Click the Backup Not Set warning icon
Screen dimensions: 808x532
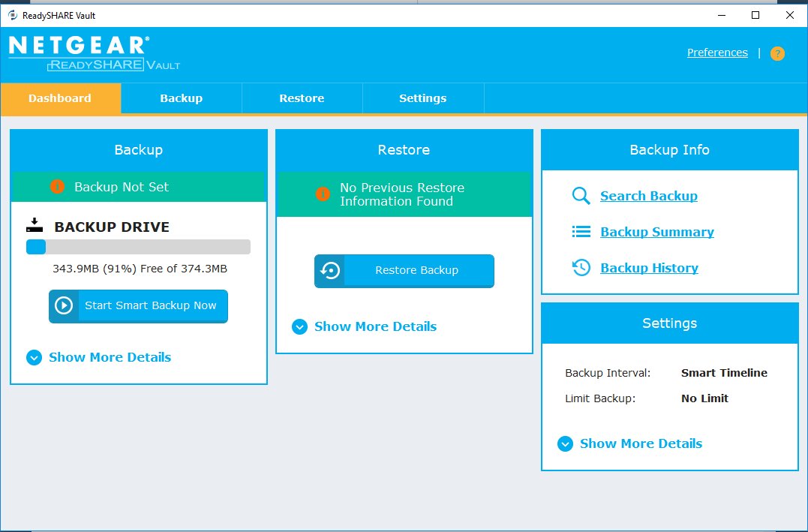[57, 187]
